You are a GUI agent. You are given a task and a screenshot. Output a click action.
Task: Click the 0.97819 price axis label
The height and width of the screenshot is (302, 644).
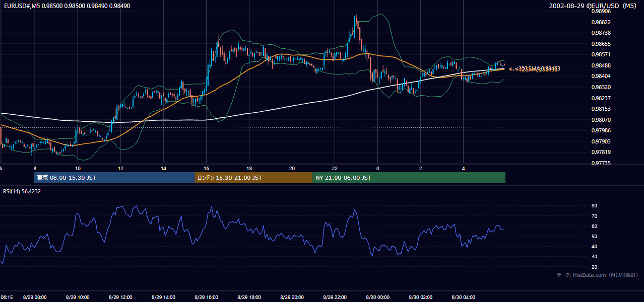pos(601,152)
